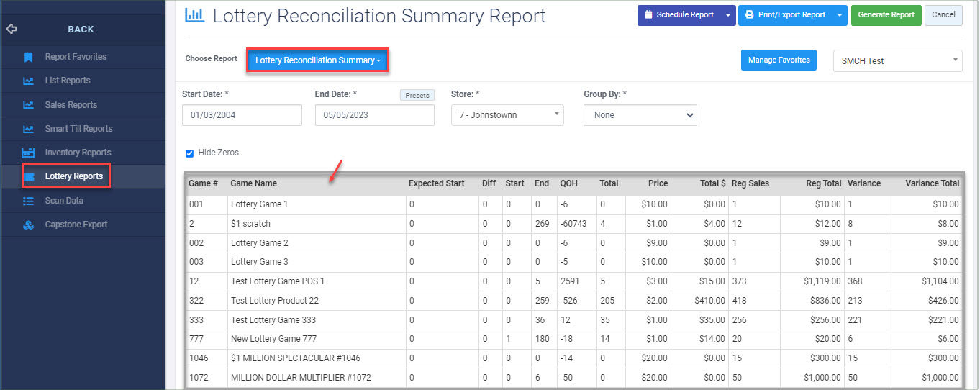The image size is (980, 390).
Task: Click the Manage Favorites button
Action: [779, 60]
